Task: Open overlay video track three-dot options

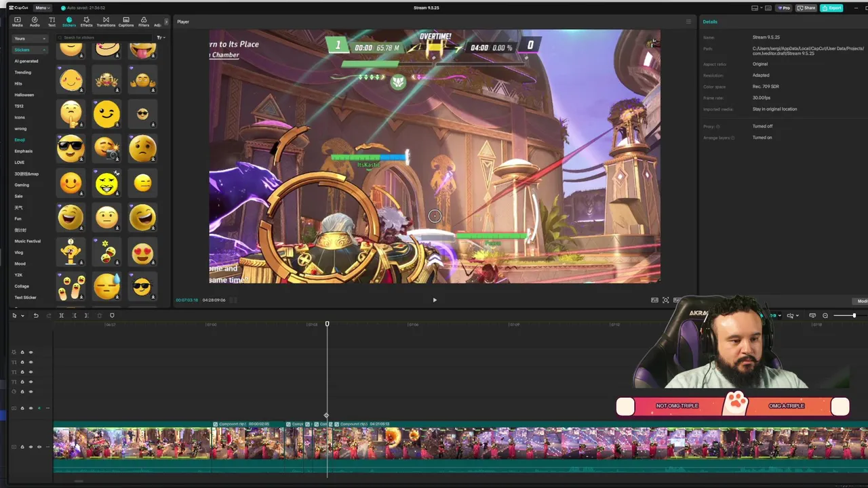Action: pyautogui.click(x=47, y=408)
